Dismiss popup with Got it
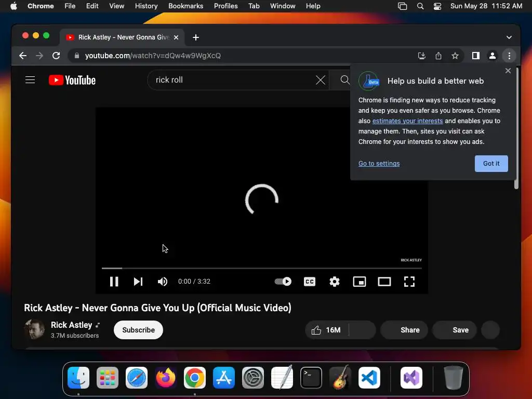Image resolution: width=532 pixels, height=399 pixels. pyautogui.click(x=491, y=164)
